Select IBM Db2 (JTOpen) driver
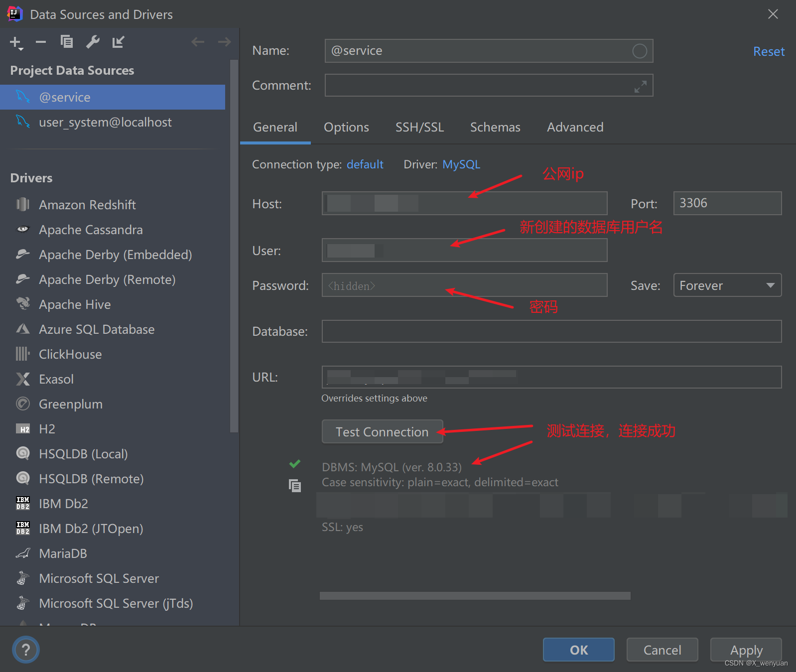The image size is (796, 672). click(x=113, y=529)
